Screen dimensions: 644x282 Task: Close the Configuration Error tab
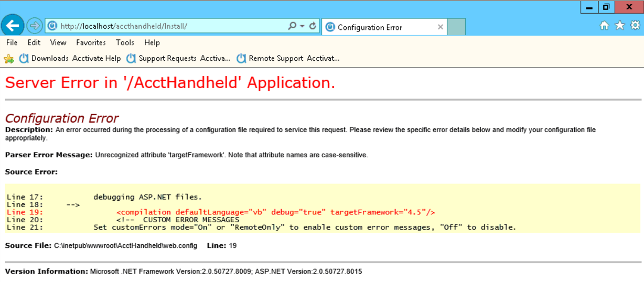click(x=441, y=27)
